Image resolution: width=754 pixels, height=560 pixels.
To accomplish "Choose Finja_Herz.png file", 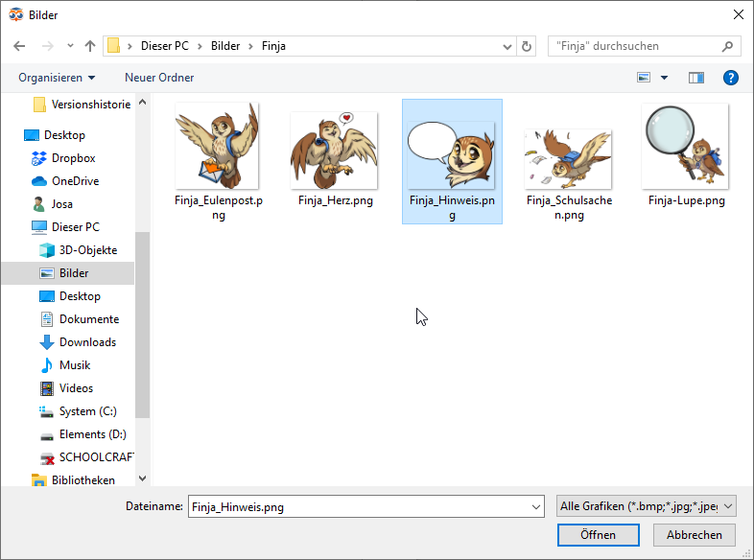I will point(335,155).
